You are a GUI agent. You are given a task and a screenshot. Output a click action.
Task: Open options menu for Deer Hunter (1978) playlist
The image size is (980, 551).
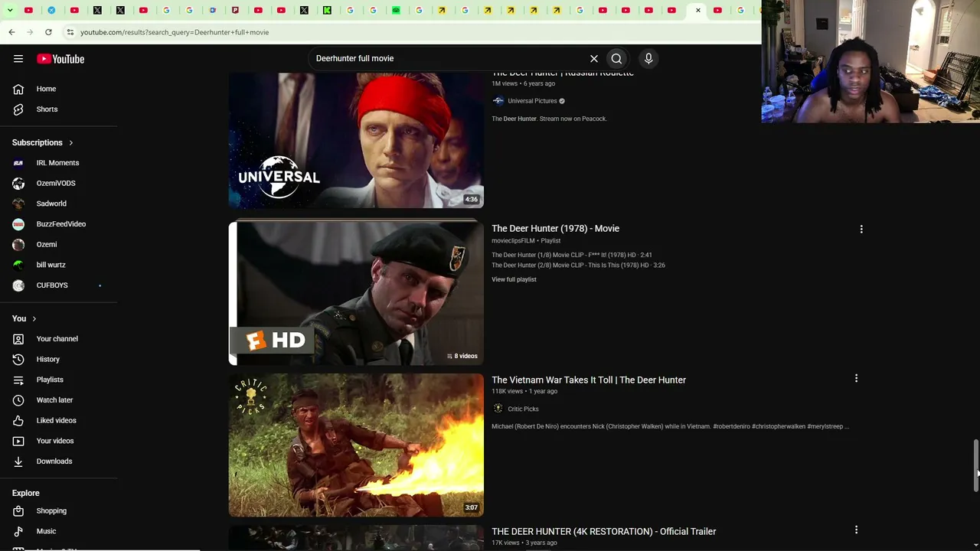click(x=861, y=229)
